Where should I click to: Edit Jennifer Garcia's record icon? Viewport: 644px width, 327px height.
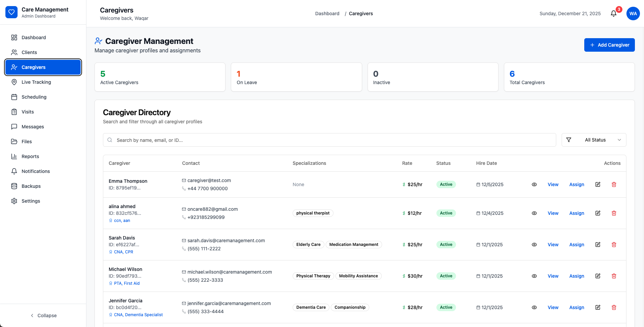(x=598, y=307)
